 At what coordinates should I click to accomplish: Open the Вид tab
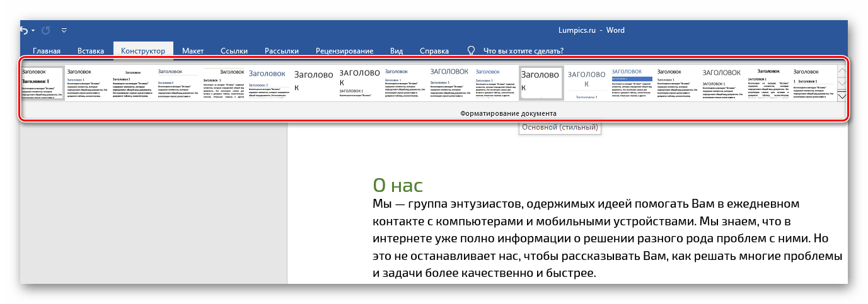coord(396,51)
